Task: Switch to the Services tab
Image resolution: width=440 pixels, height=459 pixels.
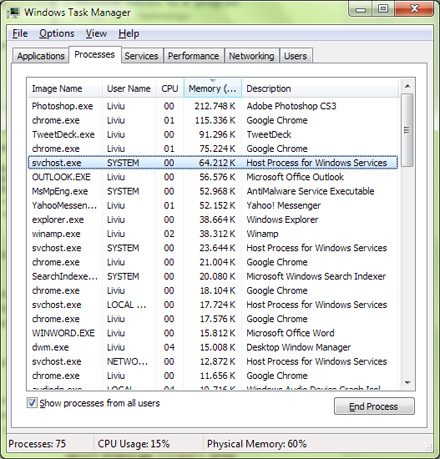Action: [x=141, y=56]
